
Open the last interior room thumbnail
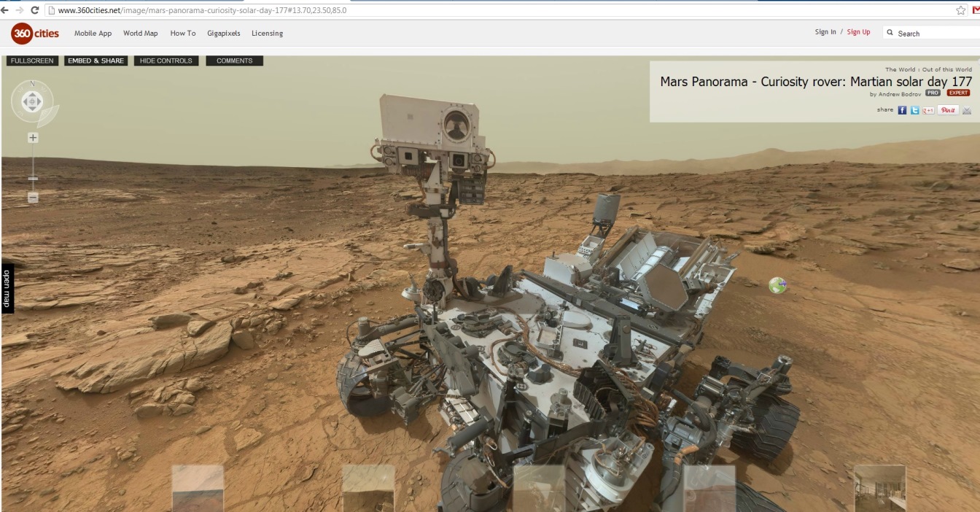tap(880, 488)
